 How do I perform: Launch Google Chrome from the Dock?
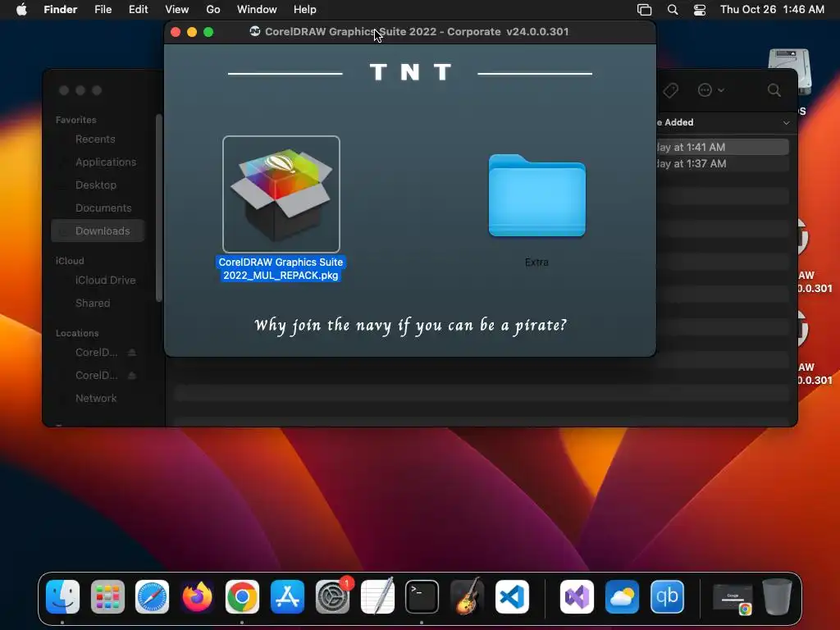[x=242, y=596]
